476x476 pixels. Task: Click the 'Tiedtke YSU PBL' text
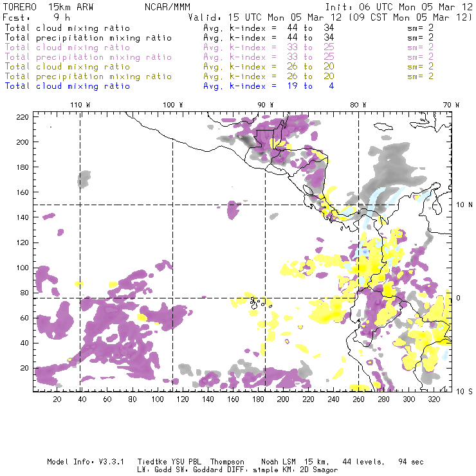pos(169,462)
